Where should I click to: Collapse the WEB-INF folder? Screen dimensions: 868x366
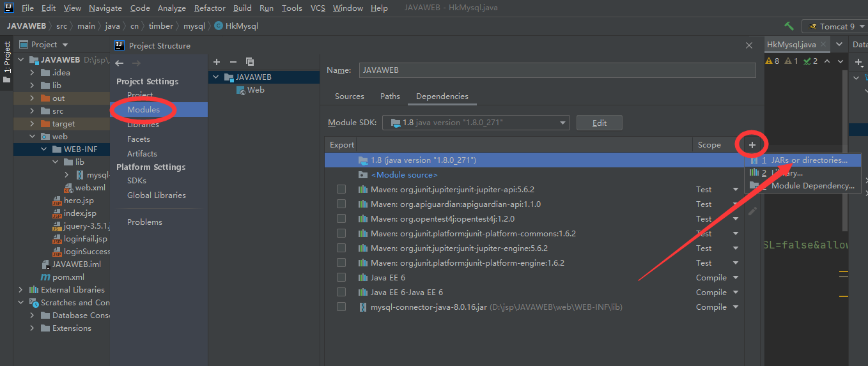44,149
